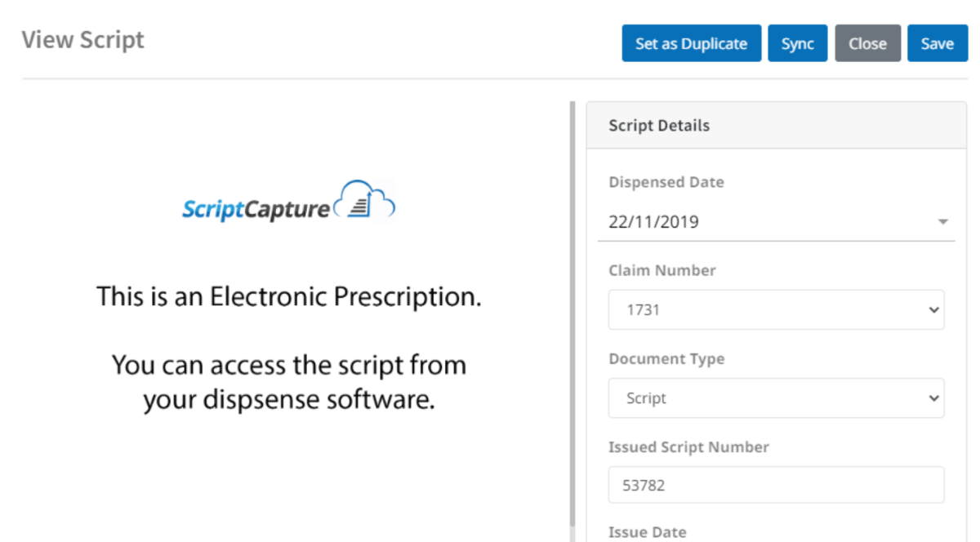Open the Dispensed Date picker

(776, 220)
